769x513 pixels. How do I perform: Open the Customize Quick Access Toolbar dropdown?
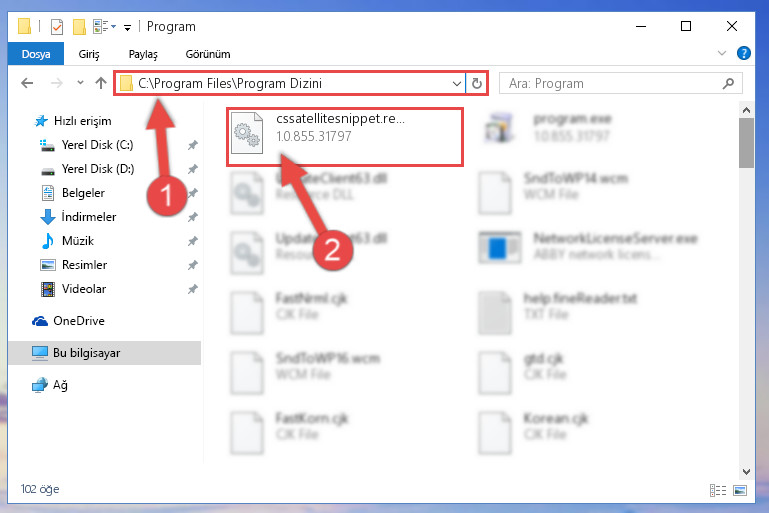point(128,27)
